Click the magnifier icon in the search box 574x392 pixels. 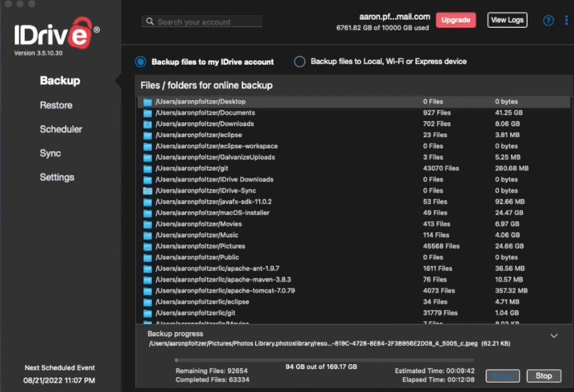click(150, 22)
